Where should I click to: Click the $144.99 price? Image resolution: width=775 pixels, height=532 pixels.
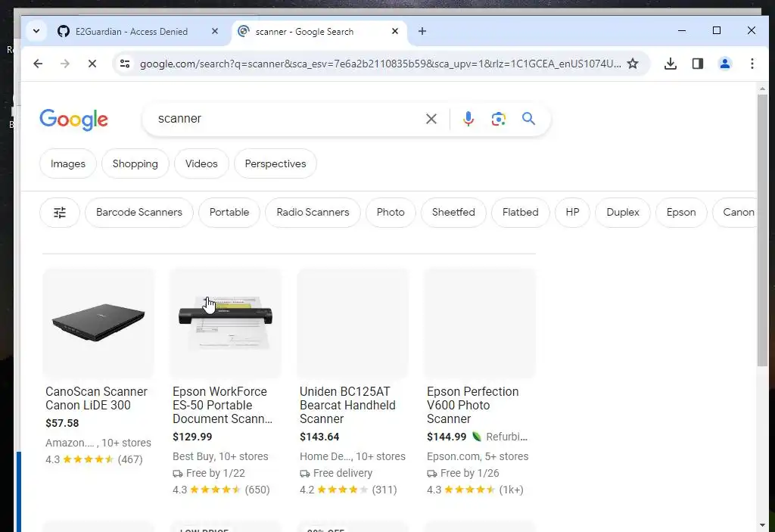pyautogui.click(x=447, y=437)
